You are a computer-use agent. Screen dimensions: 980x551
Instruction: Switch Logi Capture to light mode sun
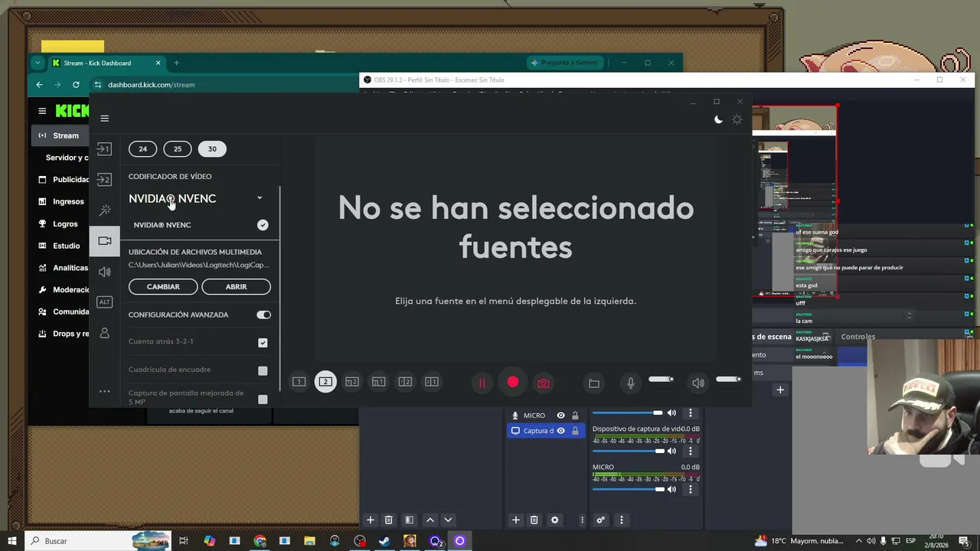coord(737,119)
